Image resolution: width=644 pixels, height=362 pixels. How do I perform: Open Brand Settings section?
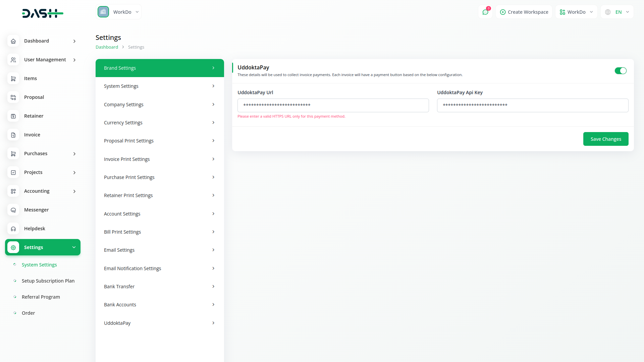coord(160,68)
